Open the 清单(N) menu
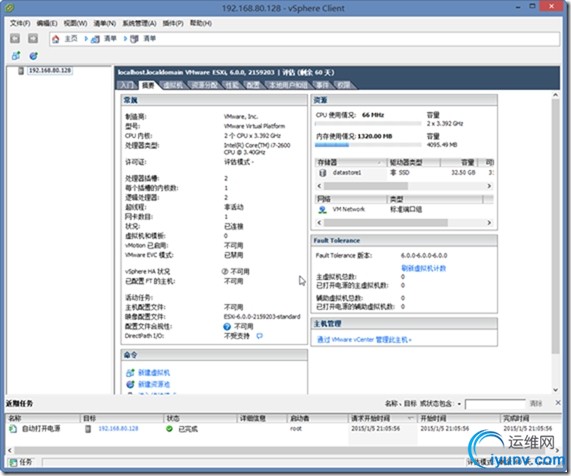Image resolution: width=571 pixels, height=476 pixels. click(105, 23)
